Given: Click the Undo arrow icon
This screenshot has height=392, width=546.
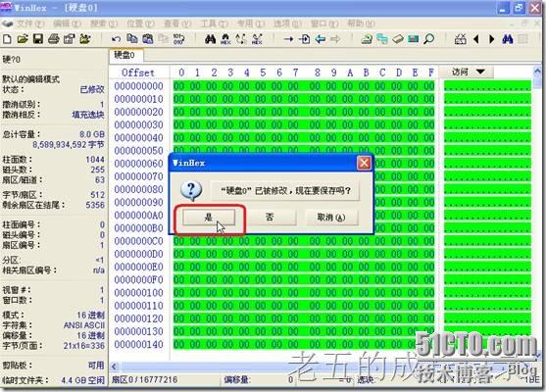Looking at the screenshot, I should tap(116, 39).
